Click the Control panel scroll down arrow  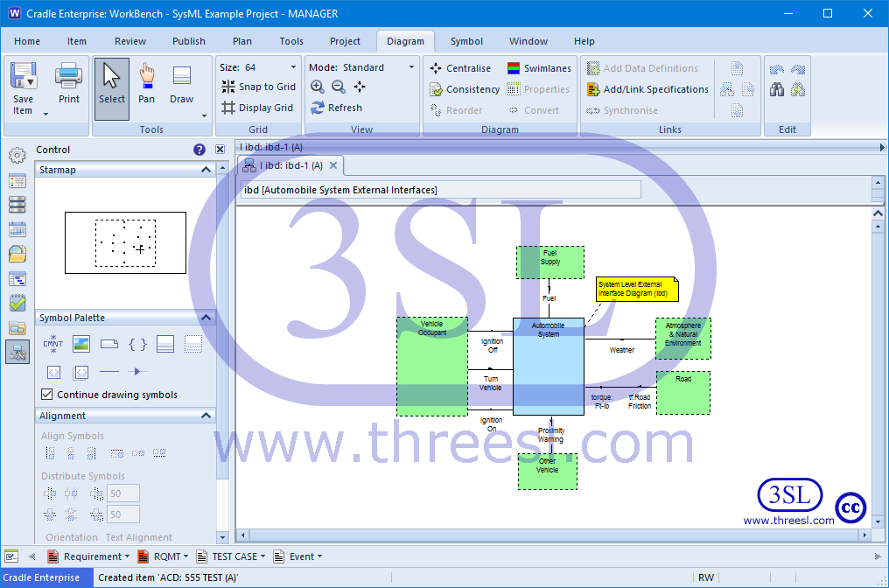point(222,537)
